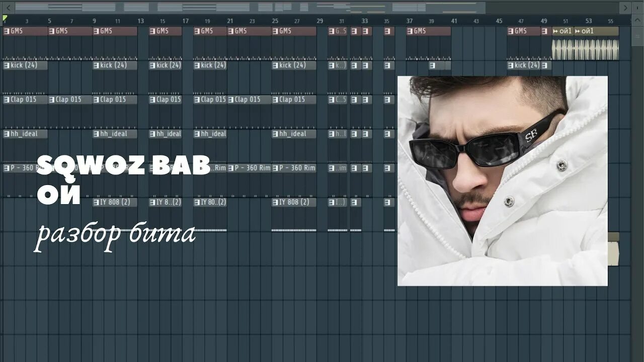This screenshot has height=362, width=644.
Task: Select the hh_ideal clip at bar 25
Action: (x=294, y=134)
